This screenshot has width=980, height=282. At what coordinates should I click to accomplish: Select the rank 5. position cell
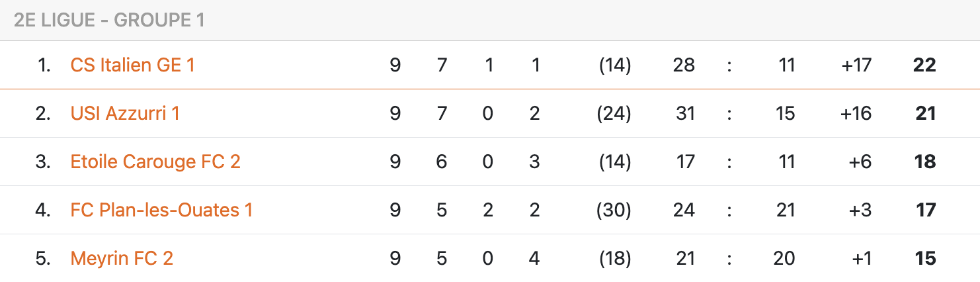point(43,258)
